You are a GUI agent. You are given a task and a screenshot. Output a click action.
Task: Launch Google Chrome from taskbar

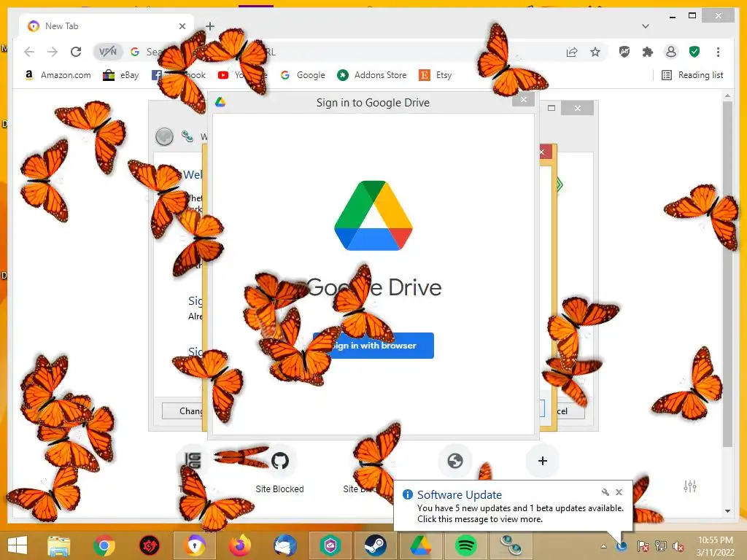[x=104, y=545]
